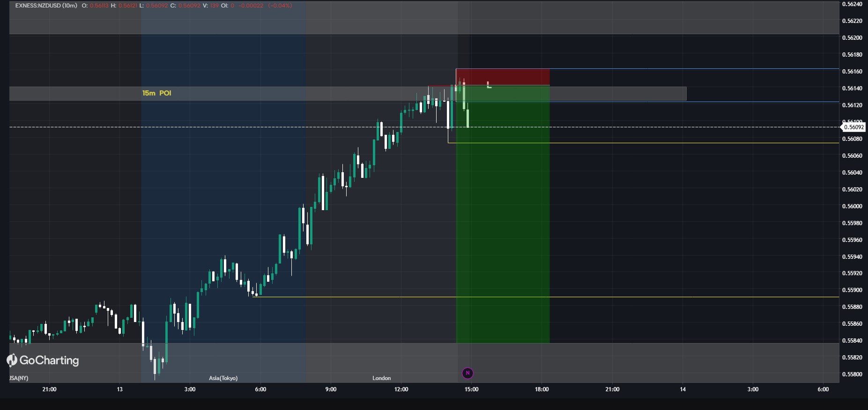Click the 0.55900 price axis label
The width and height of the screenshot is (868, 410).
click(852, 290)
